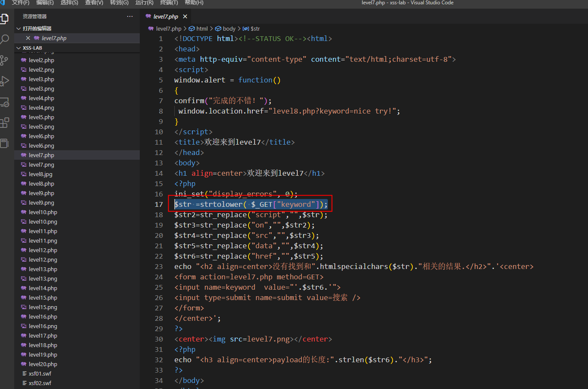Viewport: 588px width, 389px height.
Task: Click line number 23 in the gutter
Action: 159,266
